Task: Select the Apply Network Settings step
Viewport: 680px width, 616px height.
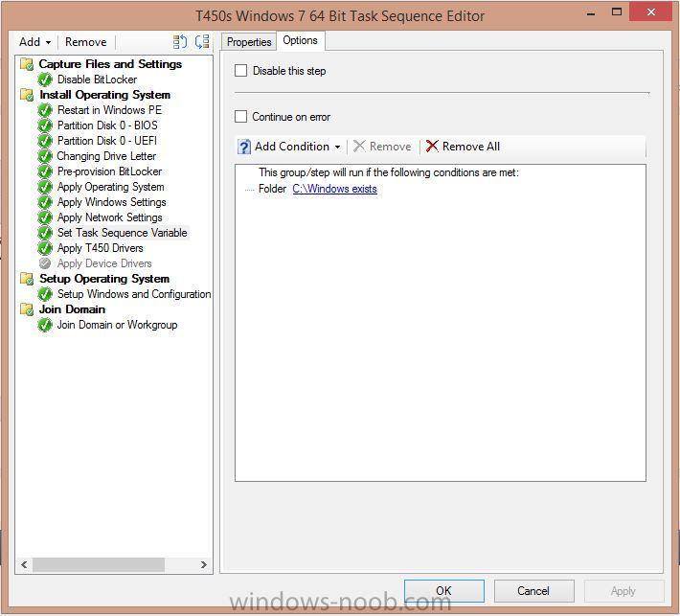Action: 110,217
